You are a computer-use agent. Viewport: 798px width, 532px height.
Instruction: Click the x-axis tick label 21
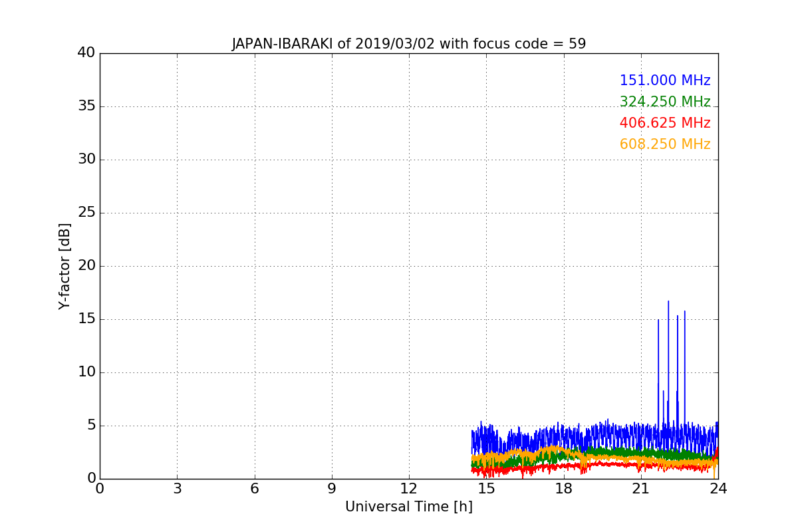tap(641, 489)
